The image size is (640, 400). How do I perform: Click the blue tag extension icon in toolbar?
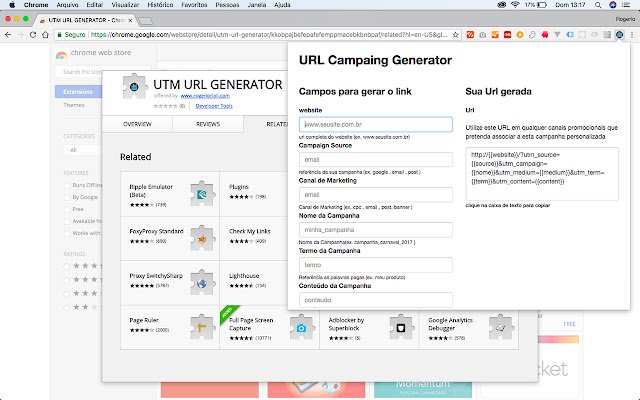click(x=570, y=35)
